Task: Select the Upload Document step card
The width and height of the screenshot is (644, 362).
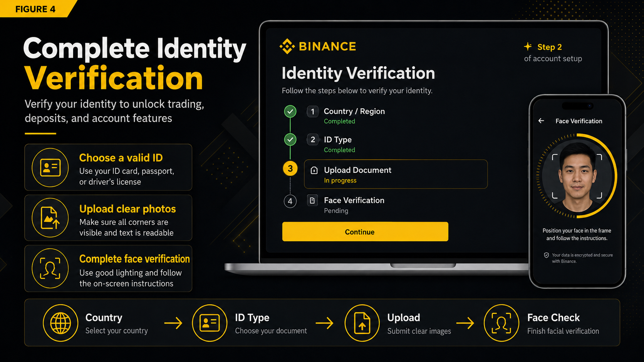Action: (x=396, y=174)
